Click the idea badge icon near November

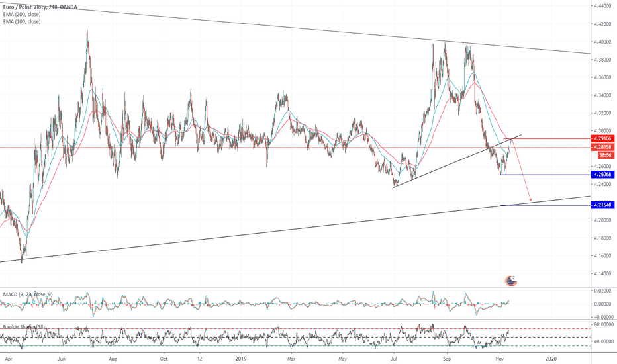click(510, 281)
